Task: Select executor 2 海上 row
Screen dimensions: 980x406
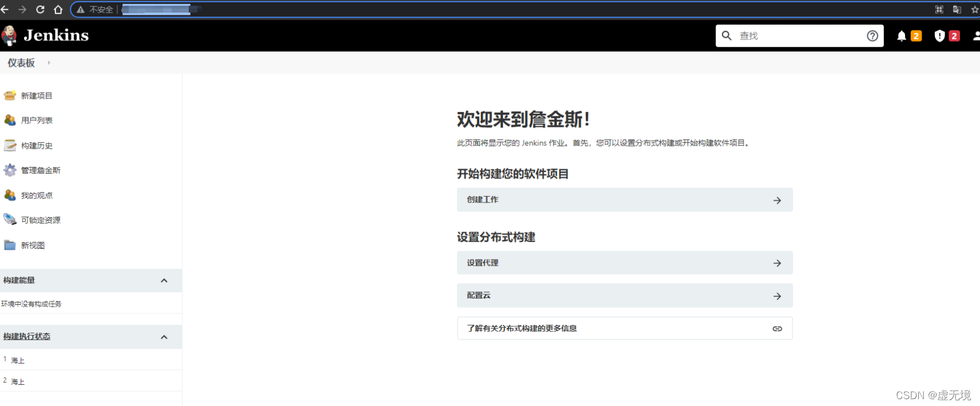Action: click(x=91, y=381)
